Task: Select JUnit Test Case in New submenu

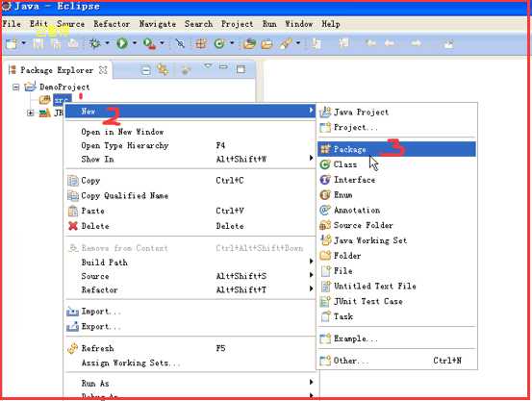Action: point(396,301)
